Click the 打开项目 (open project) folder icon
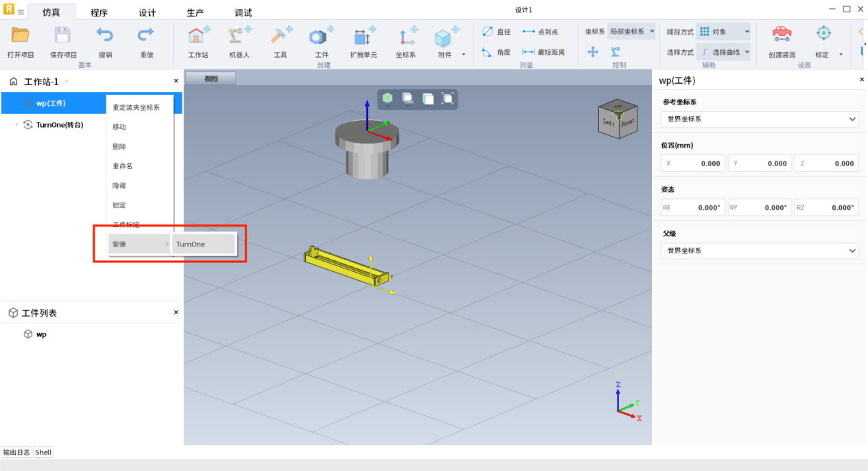 tap(20, 36)
